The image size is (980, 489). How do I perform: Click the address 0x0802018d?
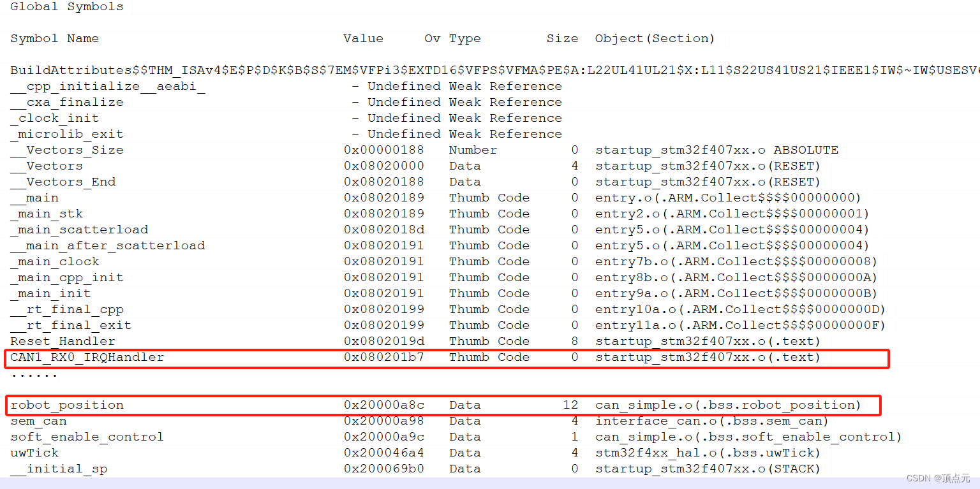point(384,230)
